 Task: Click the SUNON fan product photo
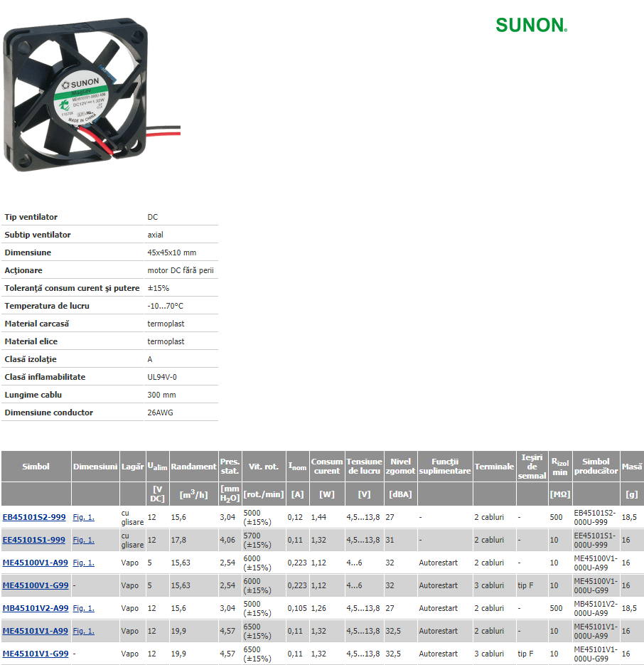point(92,95)
